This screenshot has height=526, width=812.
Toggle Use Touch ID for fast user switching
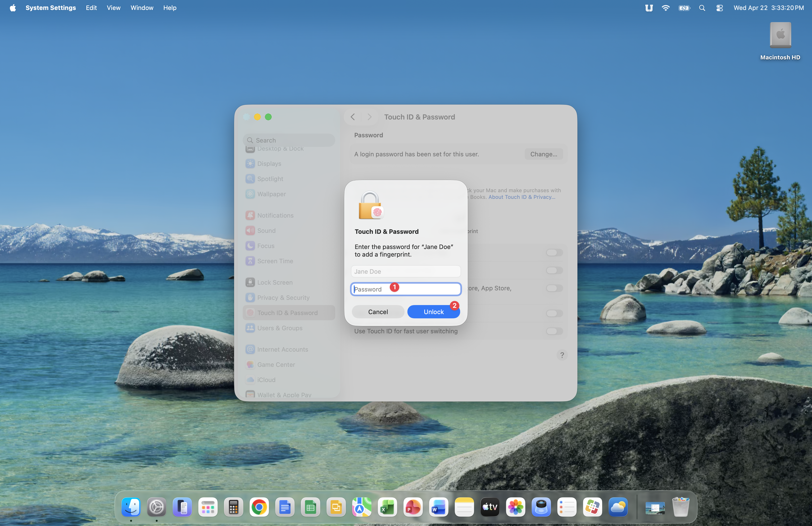click(554, 331)
